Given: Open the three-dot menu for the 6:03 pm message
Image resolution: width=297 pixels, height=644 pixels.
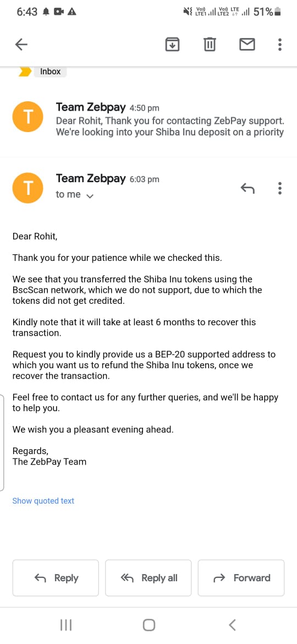Looking at the screenshot, I should tap(280, 188).
